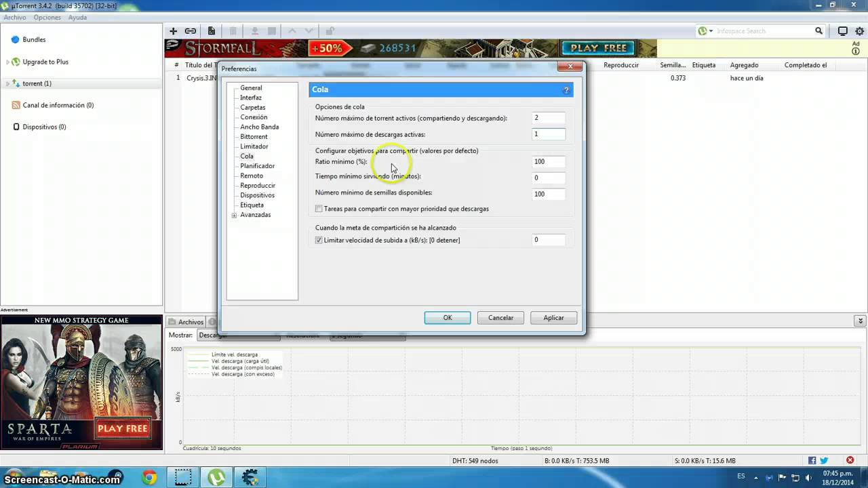Open Preferences via the gear icon
Screen dimensions: 868x488
point(859,31)
